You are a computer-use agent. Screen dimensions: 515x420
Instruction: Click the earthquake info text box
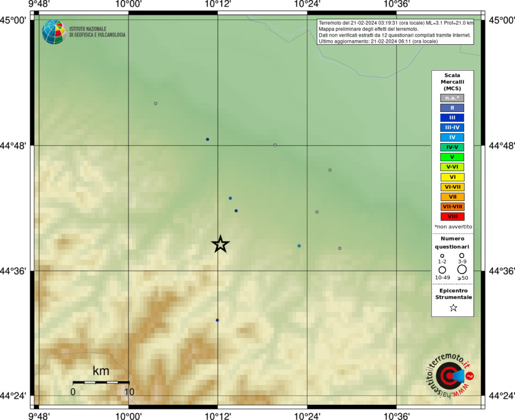click(x=395, y=32)
